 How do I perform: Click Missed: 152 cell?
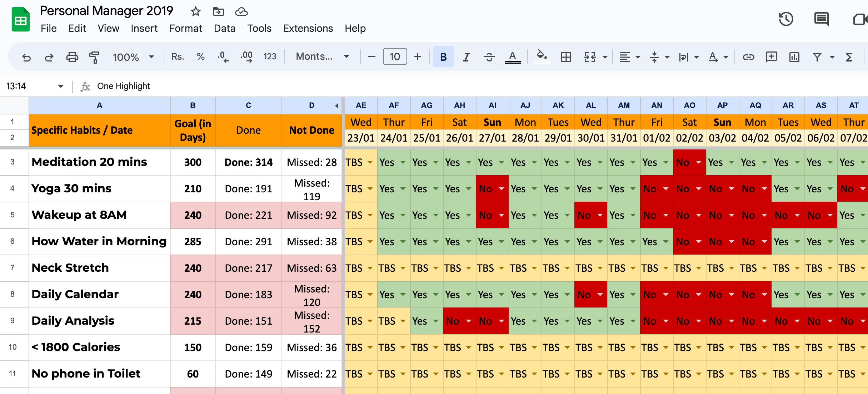(312, 321)
